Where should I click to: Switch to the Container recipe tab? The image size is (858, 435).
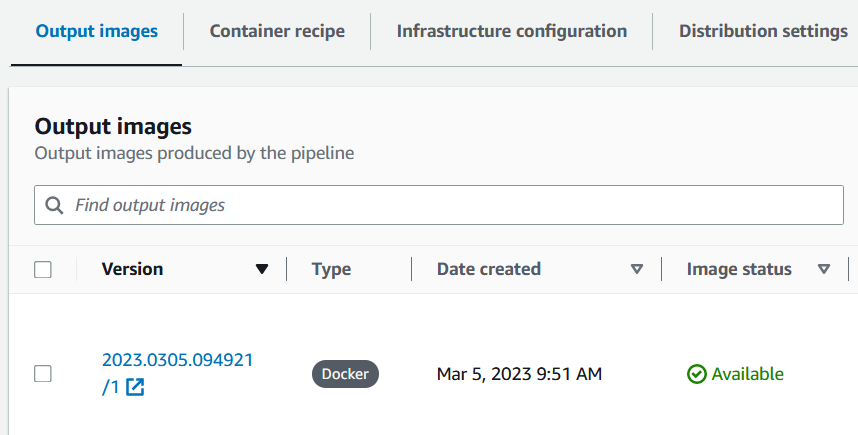277,31
